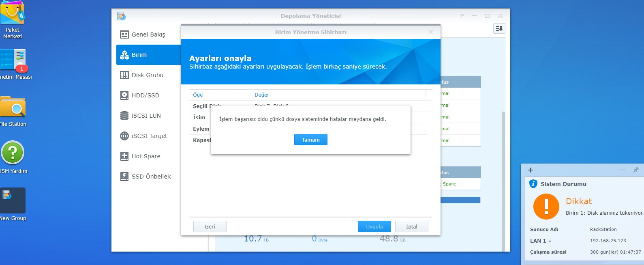Expand the LAN 1 dropdown

[x=550, y=241]
